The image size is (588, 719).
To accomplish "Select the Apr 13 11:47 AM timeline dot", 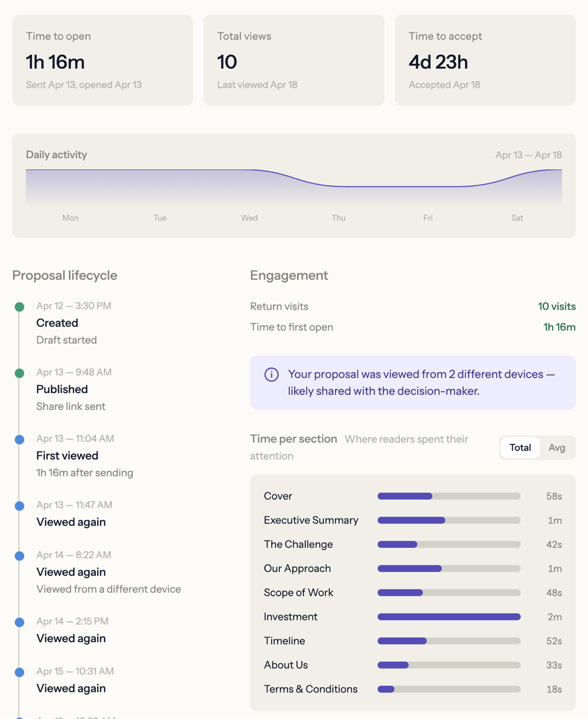I will pos(19,506).
